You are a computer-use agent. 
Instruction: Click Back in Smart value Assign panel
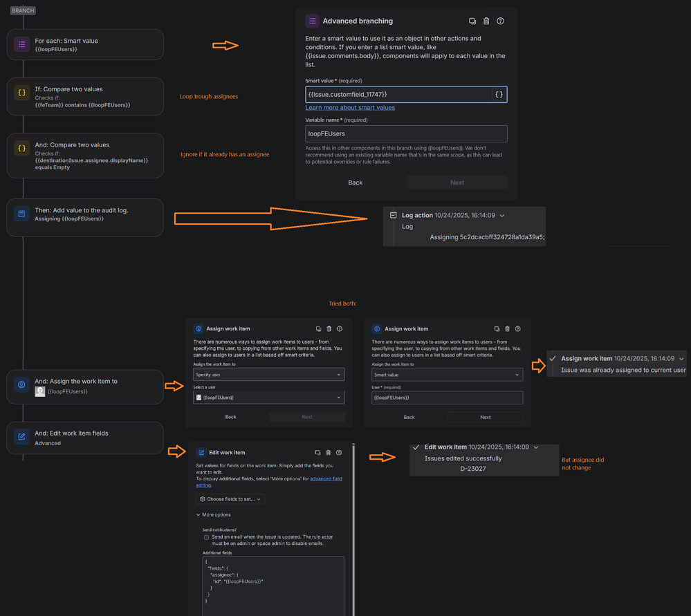pos(409,417)
